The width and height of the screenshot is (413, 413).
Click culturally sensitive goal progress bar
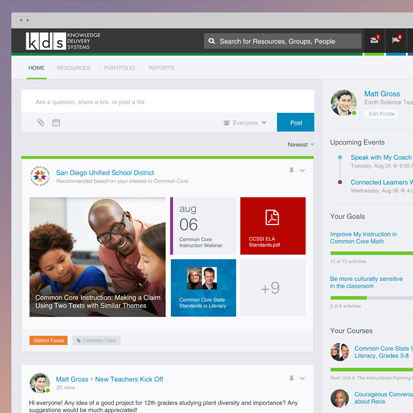point(372,298)
